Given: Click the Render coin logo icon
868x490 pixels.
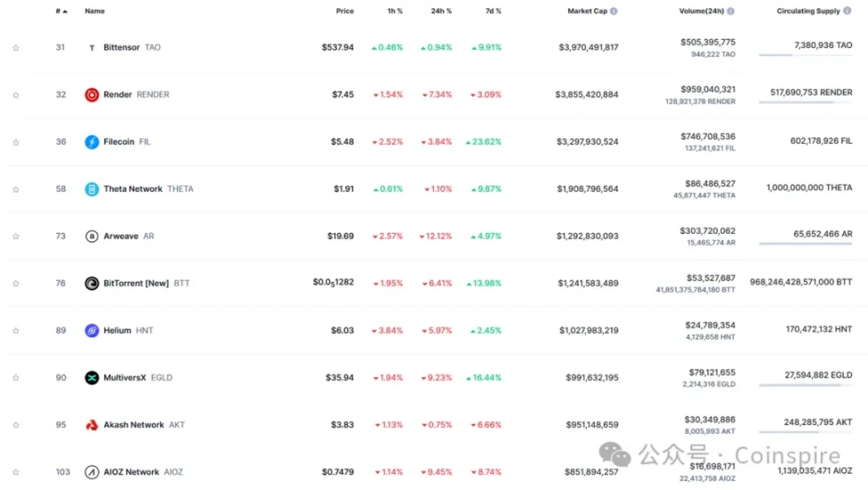Looking at the screenshot, I should 92,95.
